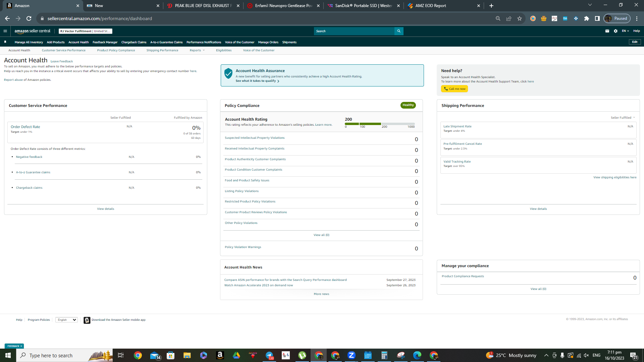Open the Shipping Performance subtab
The width and height of the screenshot is (644, 362).
coord(162,50)
